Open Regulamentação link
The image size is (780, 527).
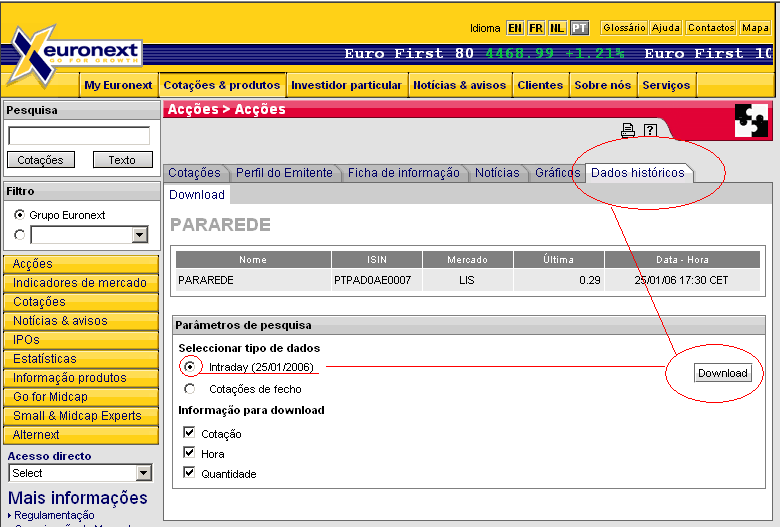pyautogui.click(x=54, y=515)
